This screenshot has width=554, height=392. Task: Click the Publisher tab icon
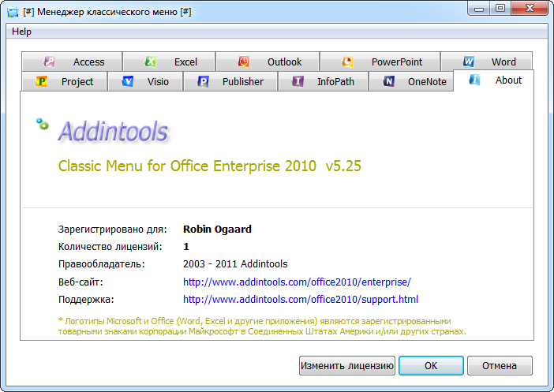point(203,81)
